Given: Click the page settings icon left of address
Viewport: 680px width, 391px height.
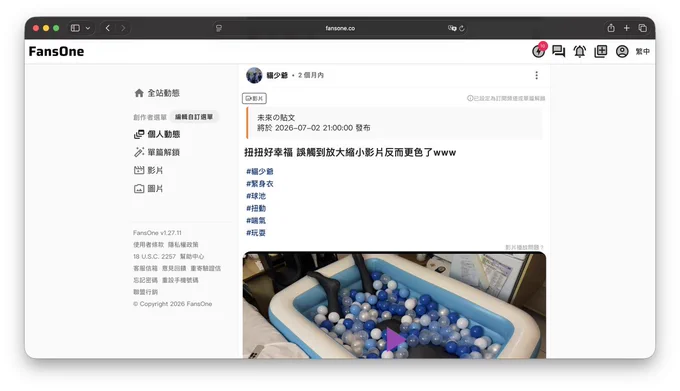Looking at the screenshot, I should pyautogui.click(x=219, y=28).
